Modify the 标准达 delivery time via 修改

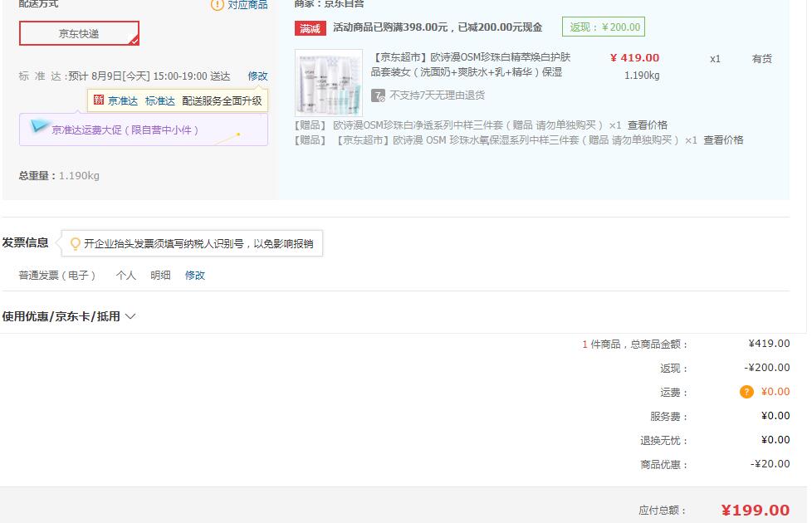click(x=257, y=76)
